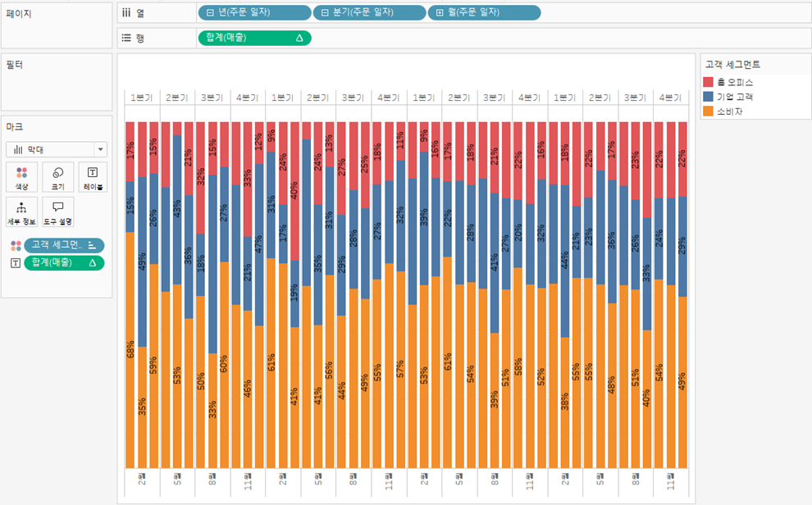The image size is (812, 505).
Task: Select the orange bar segment labeled 38%
Action: coord(565,403)
